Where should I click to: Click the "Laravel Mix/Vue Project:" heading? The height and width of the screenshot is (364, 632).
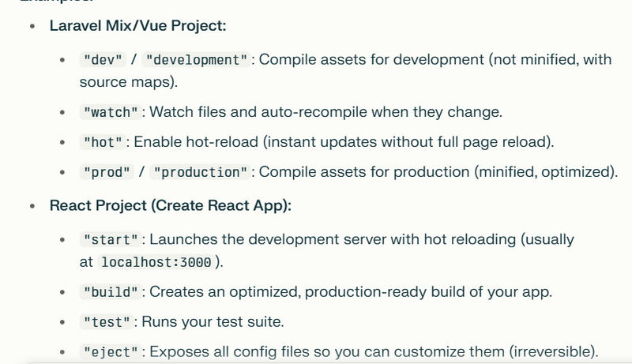[x=137, y=26]
